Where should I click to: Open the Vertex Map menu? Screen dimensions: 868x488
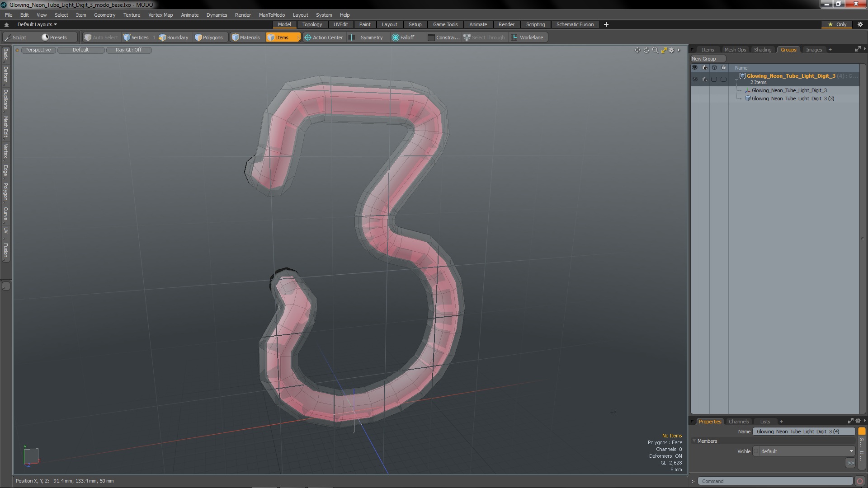(160, 15)
